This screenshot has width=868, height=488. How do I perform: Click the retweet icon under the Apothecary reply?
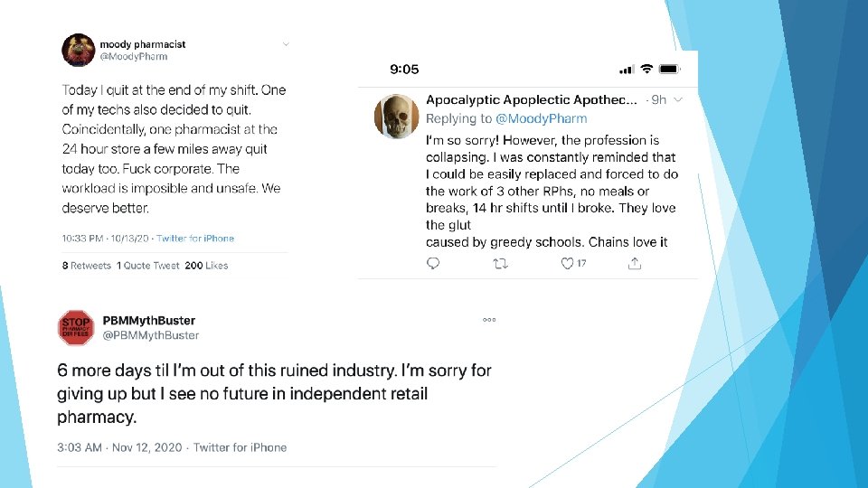click(501, 264)
